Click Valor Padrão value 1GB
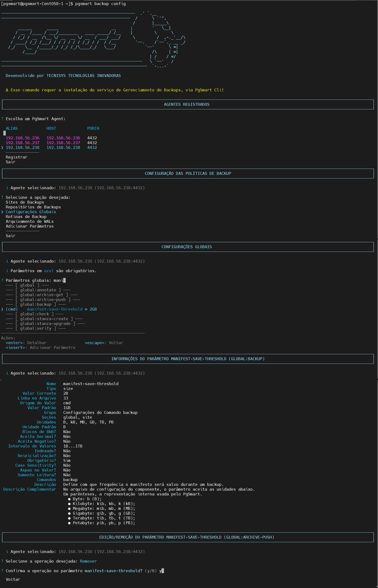This screenshot has width=378, height=588. 67,408
